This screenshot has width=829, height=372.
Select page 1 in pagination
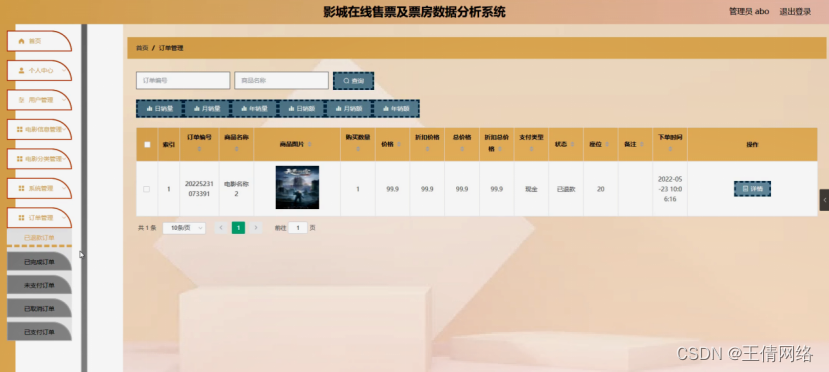238,228
